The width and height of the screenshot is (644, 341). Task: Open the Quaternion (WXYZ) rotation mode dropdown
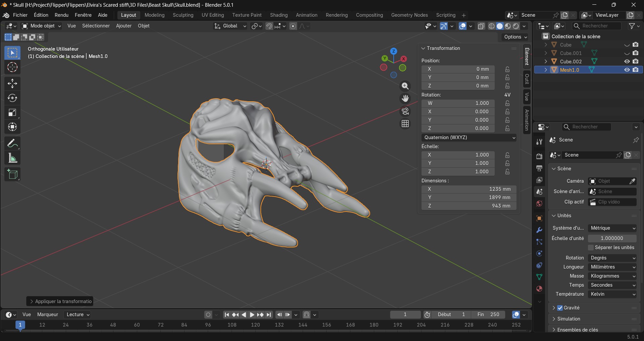coord(469,137)
